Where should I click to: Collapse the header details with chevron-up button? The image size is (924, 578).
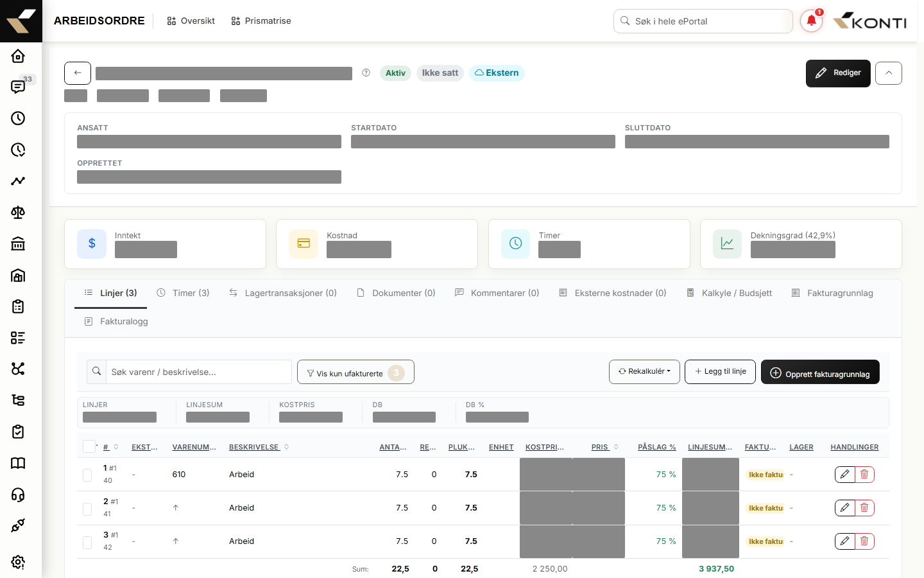(889, 73)
